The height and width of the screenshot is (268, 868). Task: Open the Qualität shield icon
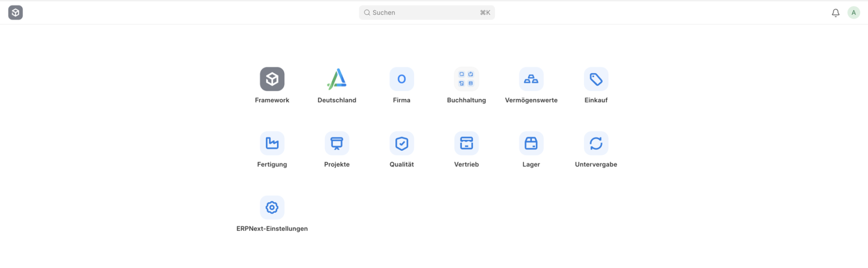(x=401, y=143)
